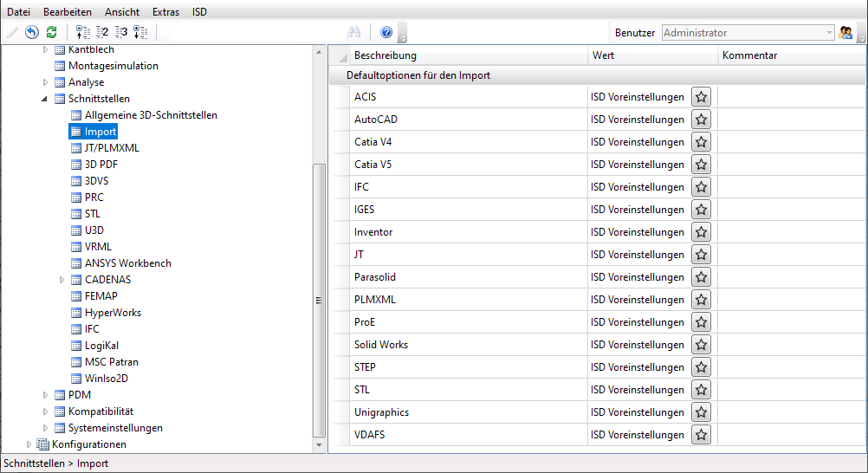Click the undo arrow toolbar icon

pyautogui.click(x=31, y=32)
